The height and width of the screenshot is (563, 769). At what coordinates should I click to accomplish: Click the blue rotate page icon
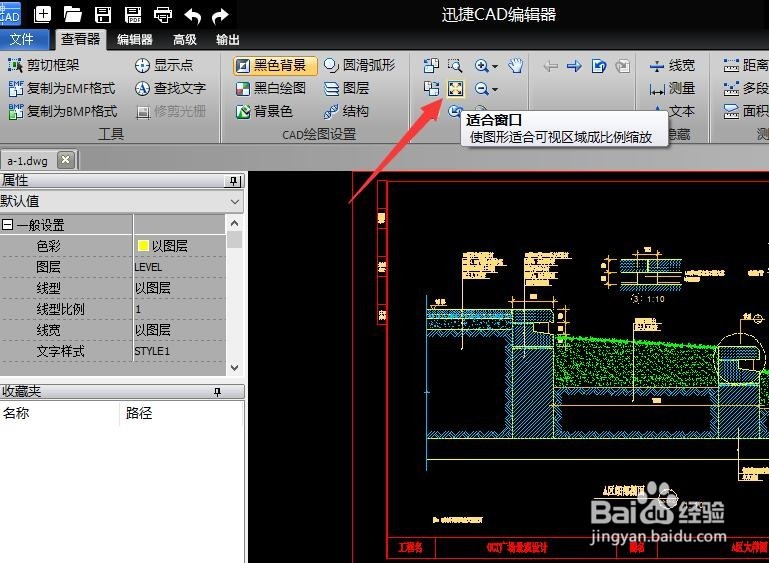click(599, 66)
